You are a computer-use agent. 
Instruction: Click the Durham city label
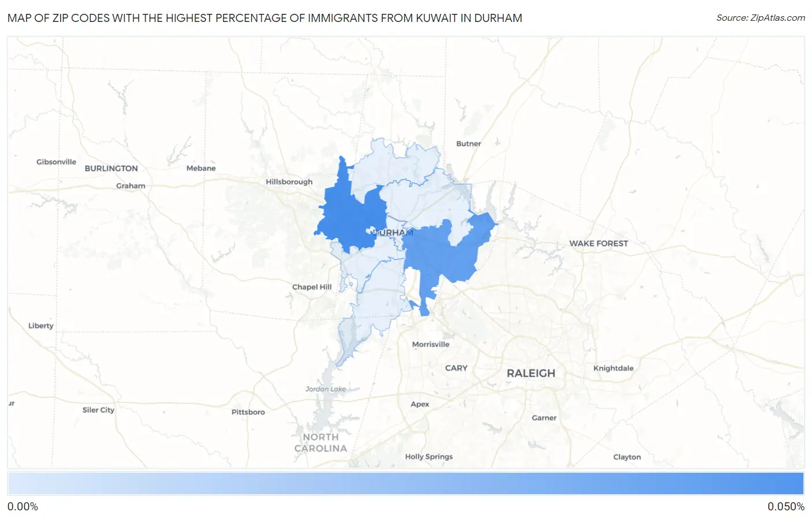click(392, 233)
